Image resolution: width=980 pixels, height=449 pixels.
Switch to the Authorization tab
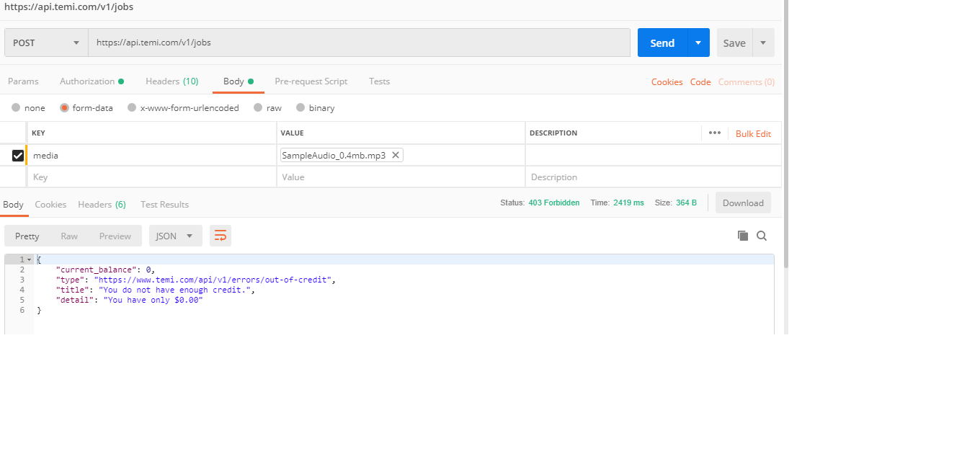pyautogui.click(x=92, y=81)
